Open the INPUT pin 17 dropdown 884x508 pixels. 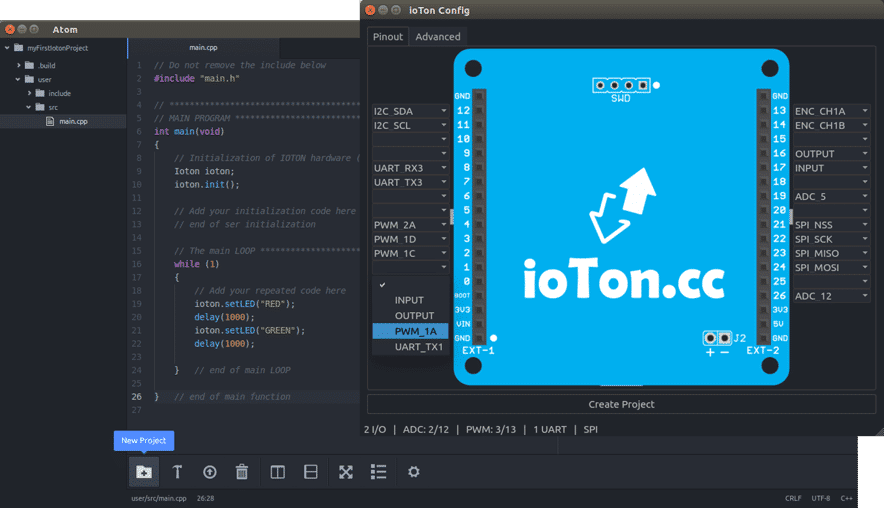tap(832, 168)
